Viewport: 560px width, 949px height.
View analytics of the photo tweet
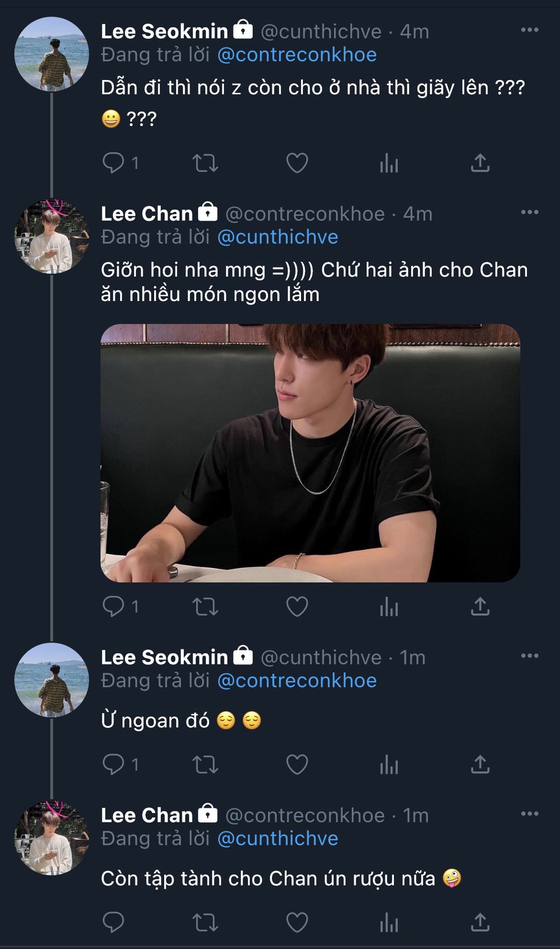(x=389, y=606)
